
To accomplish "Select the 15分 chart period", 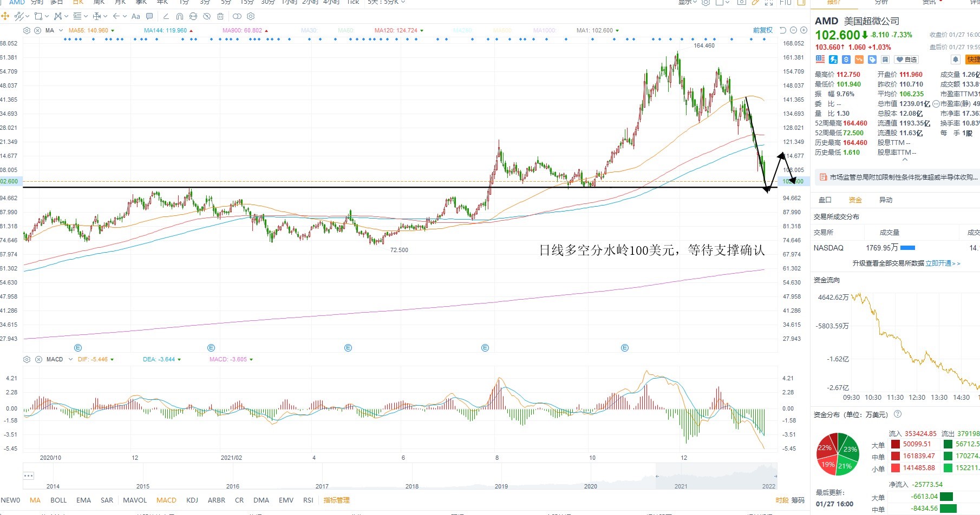I will (247, 2).
